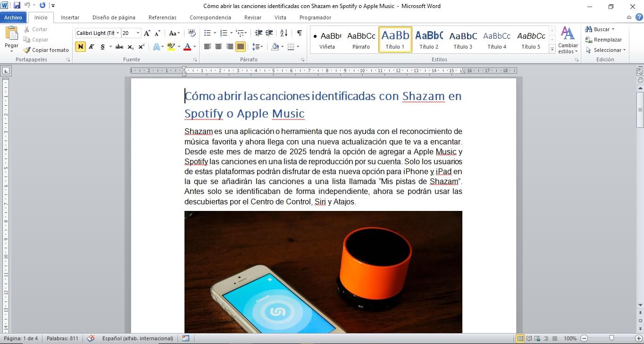Apply the Párrafo style
The image size is (644, 344).
tap(361, 40)
